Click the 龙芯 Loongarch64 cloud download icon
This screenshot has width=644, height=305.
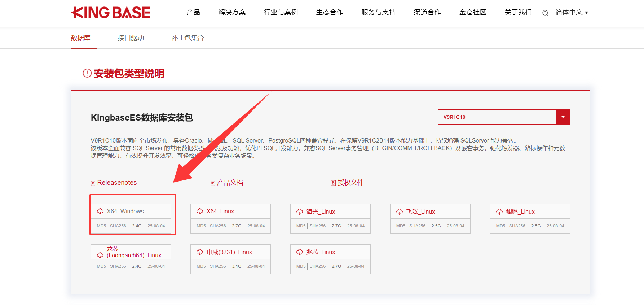pos(100,255)
